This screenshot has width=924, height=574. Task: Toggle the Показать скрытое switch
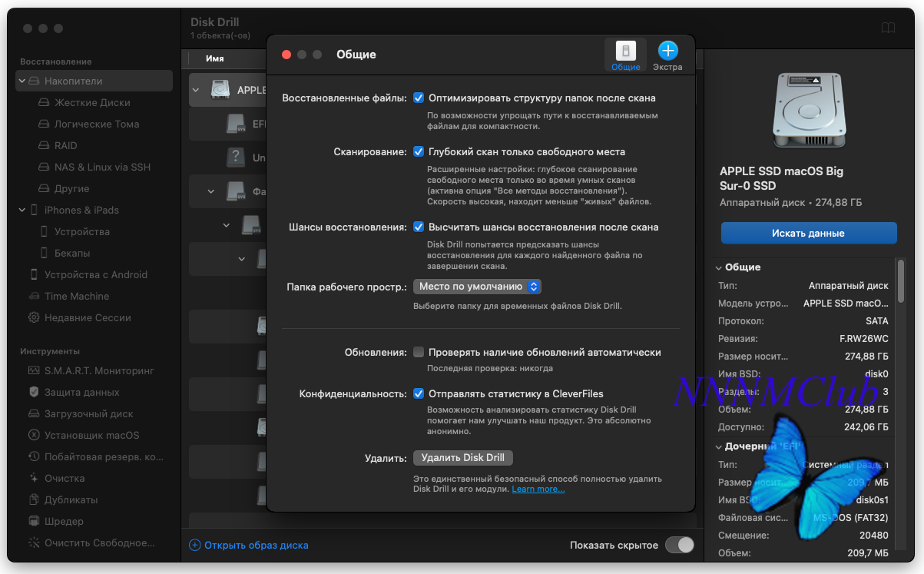[679, 545]
